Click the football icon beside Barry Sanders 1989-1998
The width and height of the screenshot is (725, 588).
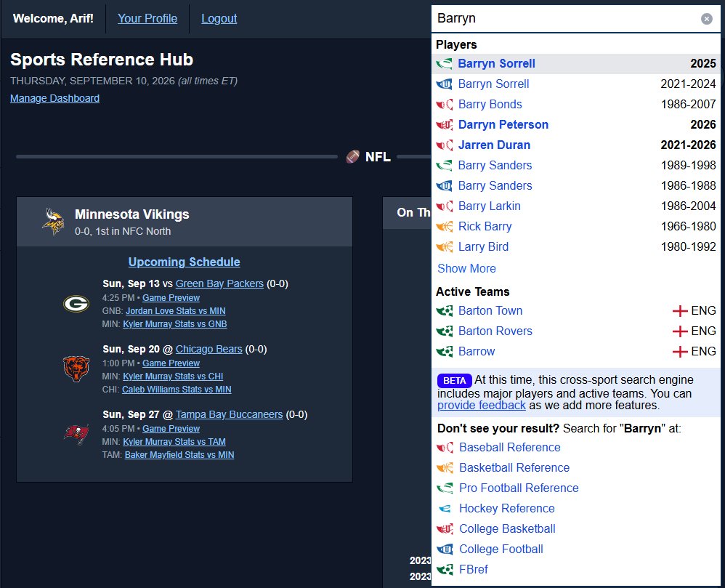pos(445,166)
